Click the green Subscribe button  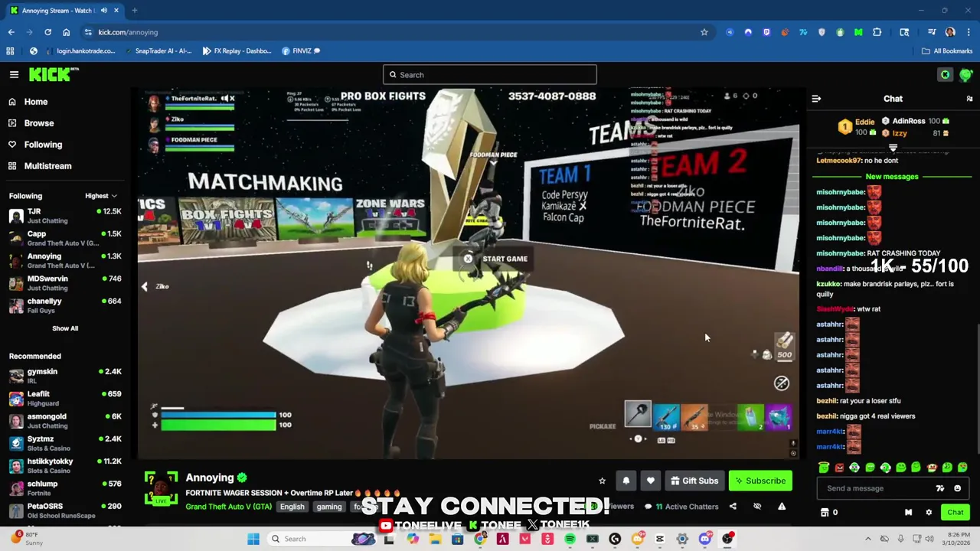click(x=760, y=481)
